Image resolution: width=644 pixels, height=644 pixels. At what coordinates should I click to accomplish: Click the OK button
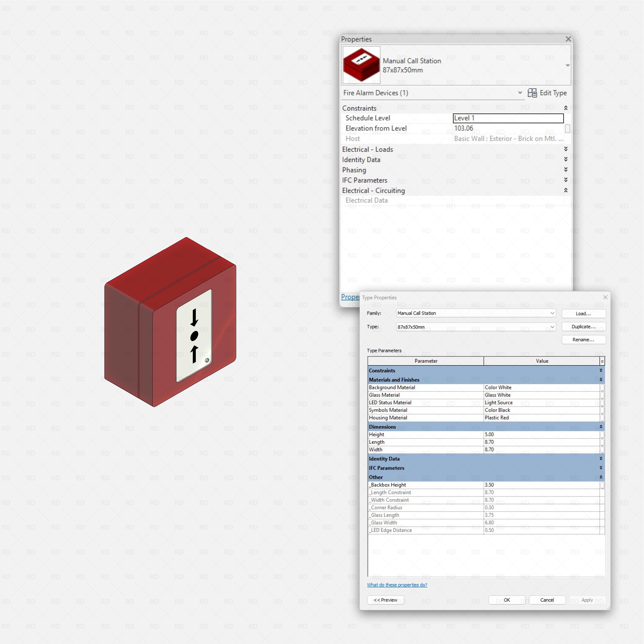coord(507,600)
